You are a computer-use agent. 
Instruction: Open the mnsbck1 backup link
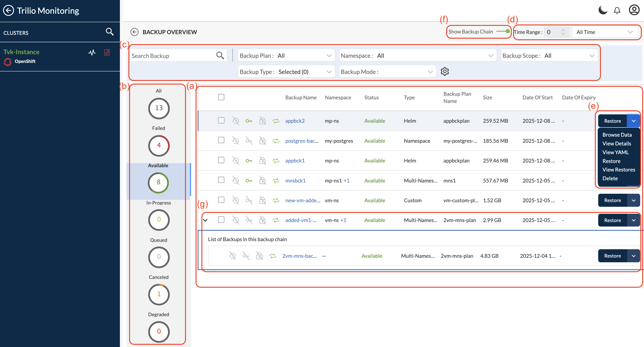(x=295, y=180)
